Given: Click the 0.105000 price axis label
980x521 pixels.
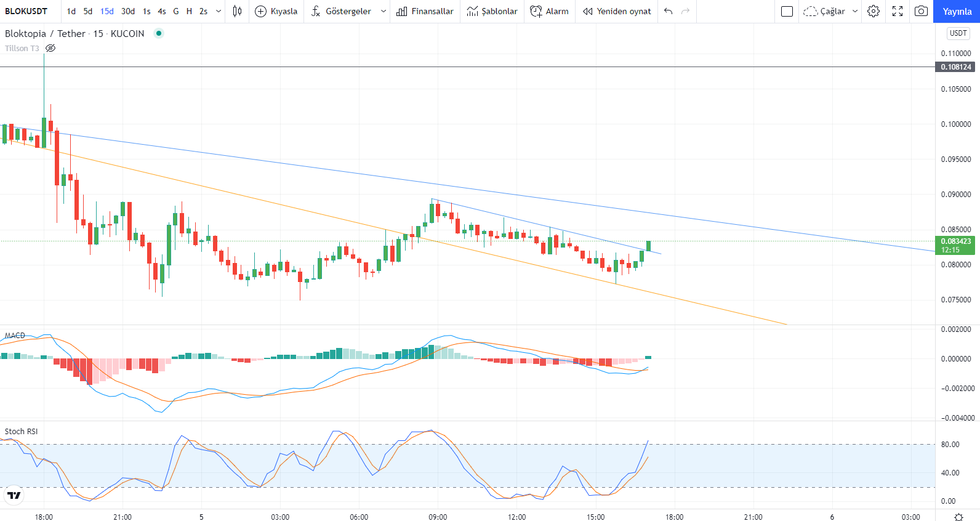Looking at the screenshot, I should tap(956, 89).
